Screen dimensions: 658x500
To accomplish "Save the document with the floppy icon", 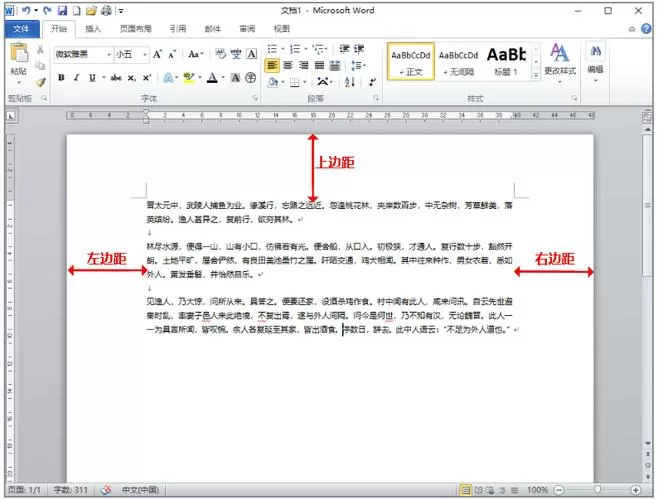I will (x=62, y=10).
